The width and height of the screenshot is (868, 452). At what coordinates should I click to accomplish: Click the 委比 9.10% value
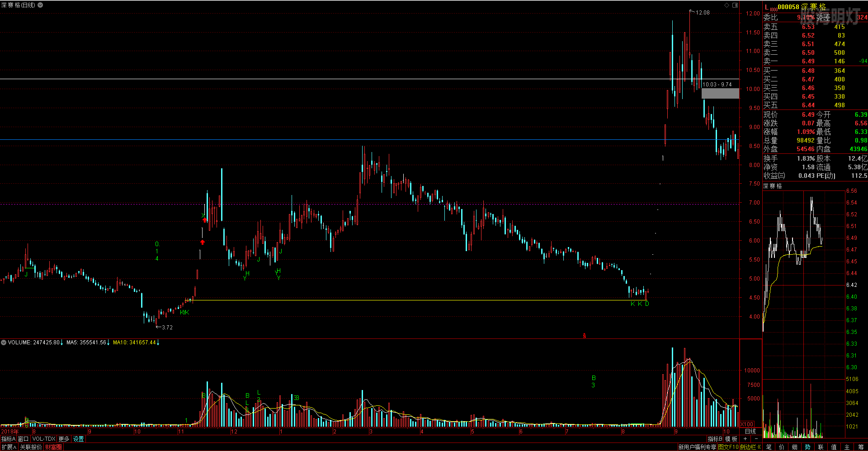(x=806, y=17)
